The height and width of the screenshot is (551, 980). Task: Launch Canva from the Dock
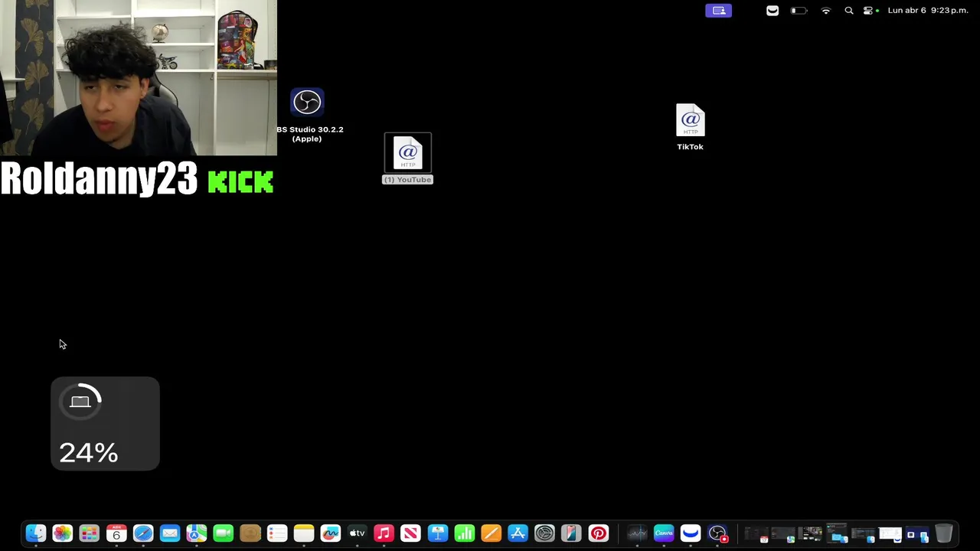coord(664,533)
